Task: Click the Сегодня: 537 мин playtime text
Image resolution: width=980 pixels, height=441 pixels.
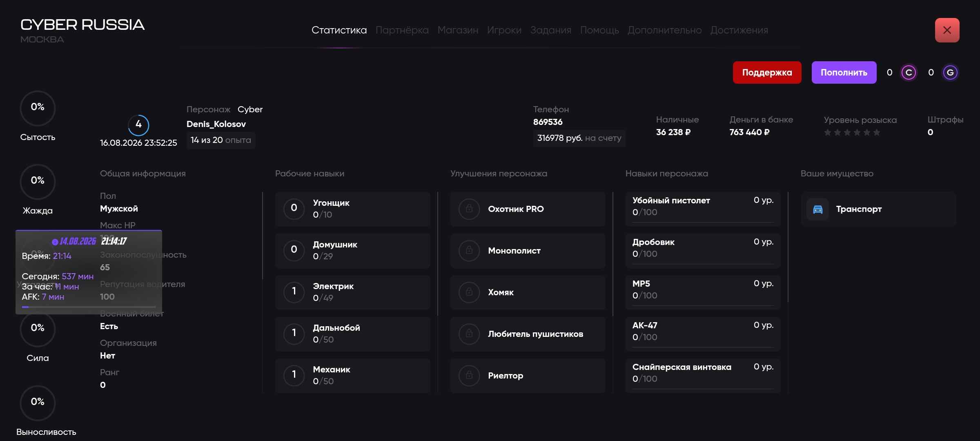Action: pyautogui.click(x=58, y=276)
